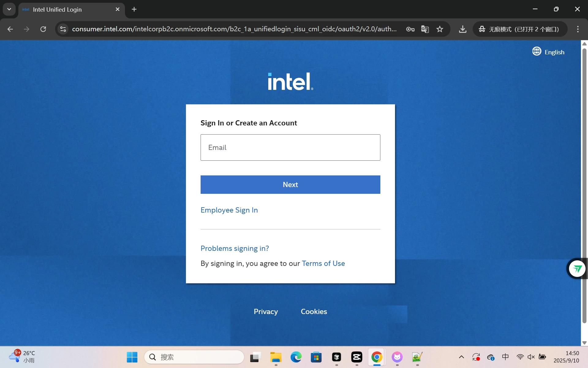Viewport: 588px width, 368px height.
Task: Open the Chrome three-dot menu
Action: click(x=578, y=29)
